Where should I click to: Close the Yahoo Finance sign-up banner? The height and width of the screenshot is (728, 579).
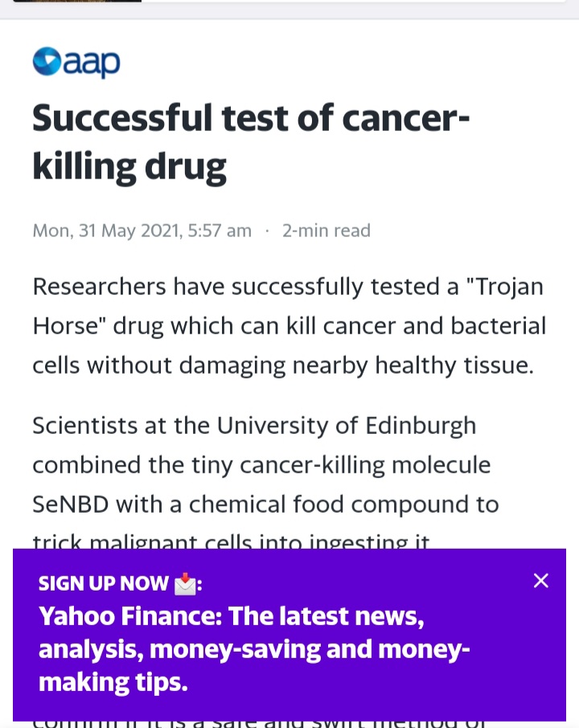pos(541,580)
